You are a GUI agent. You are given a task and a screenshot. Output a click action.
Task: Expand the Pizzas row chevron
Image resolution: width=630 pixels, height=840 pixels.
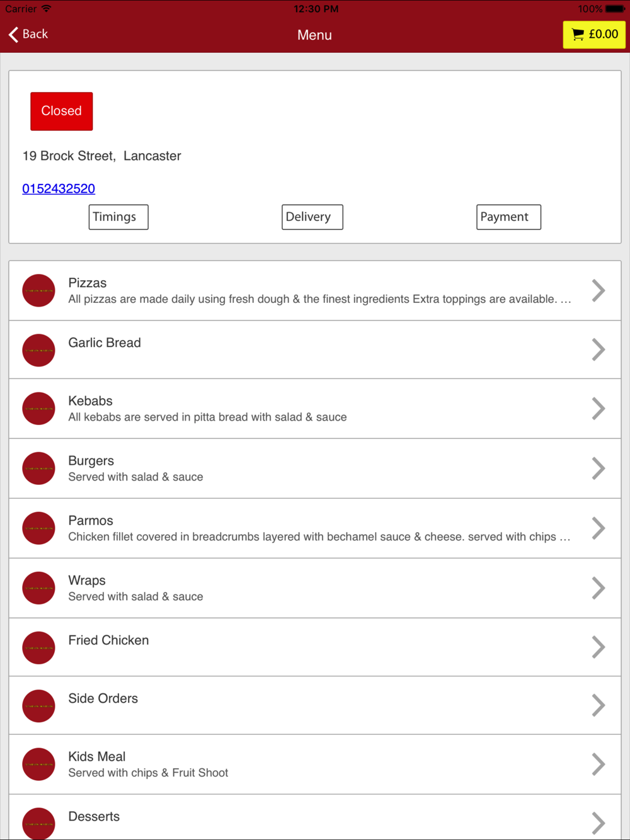598,290
